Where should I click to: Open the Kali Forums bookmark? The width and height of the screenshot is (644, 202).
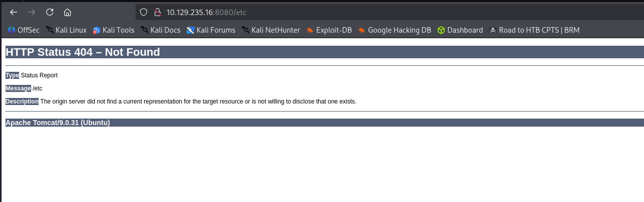(211, 30)
